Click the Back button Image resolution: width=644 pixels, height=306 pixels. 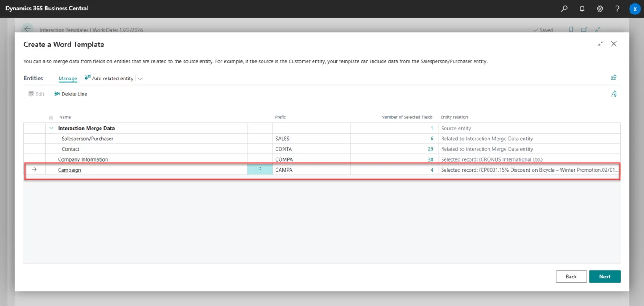571,277
